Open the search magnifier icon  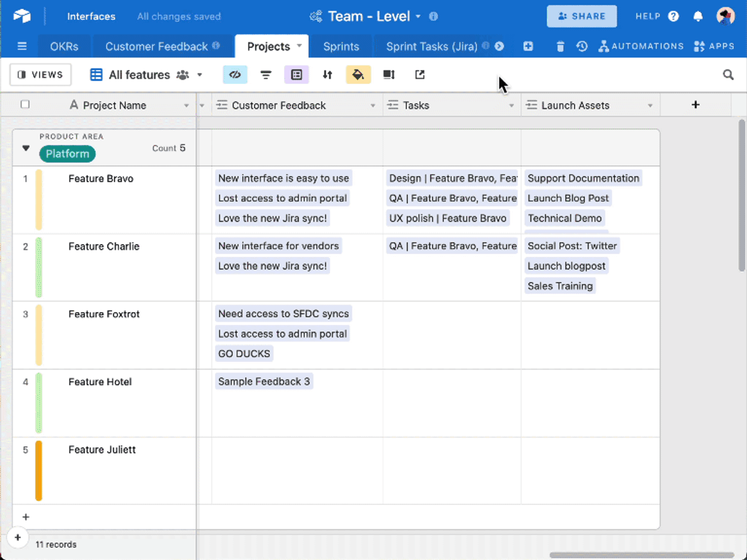tap(728, 75)
